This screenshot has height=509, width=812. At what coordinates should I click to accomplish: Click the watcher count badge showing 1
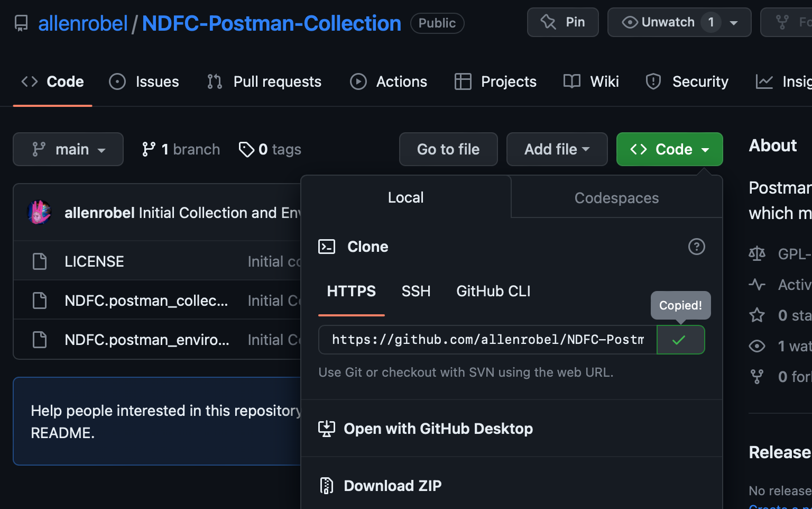[x=711, y=22]
